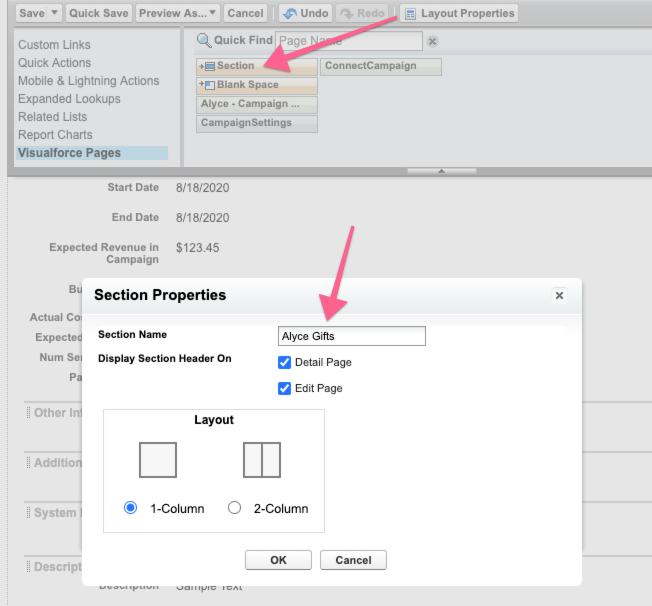The height and width of the screenshot is (606, 652).
Task: Click the End Date value 8/18/2020
Action: pos(203,218)
